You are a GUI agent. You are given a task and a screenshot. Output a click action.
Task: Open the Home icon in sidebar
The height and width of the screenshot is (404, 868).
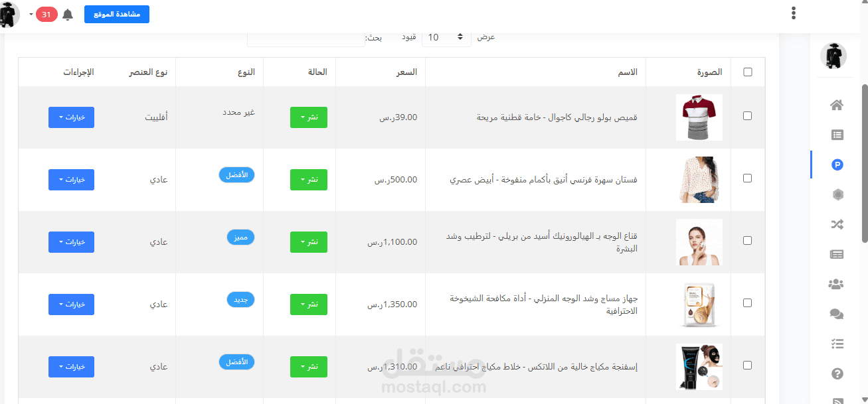[837, 105]
